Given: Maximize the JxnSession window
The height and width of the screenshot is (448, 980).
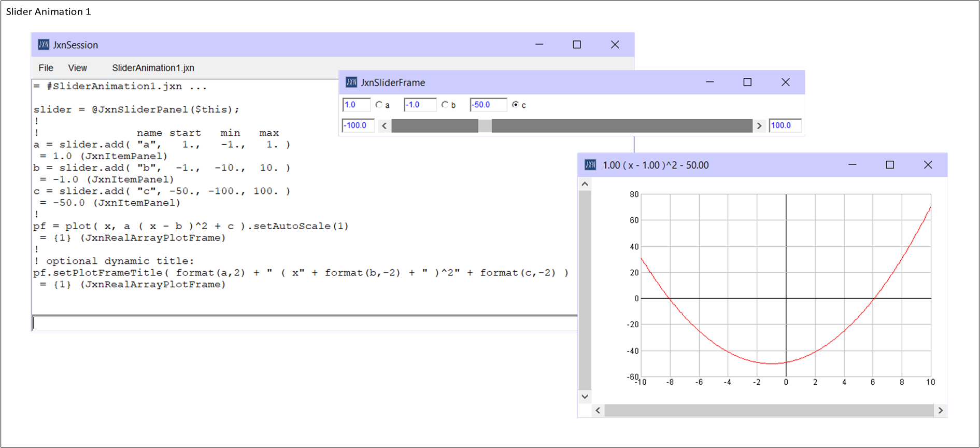Looking at the screenshot, I should pyautogui.click(x=577, y=45).
